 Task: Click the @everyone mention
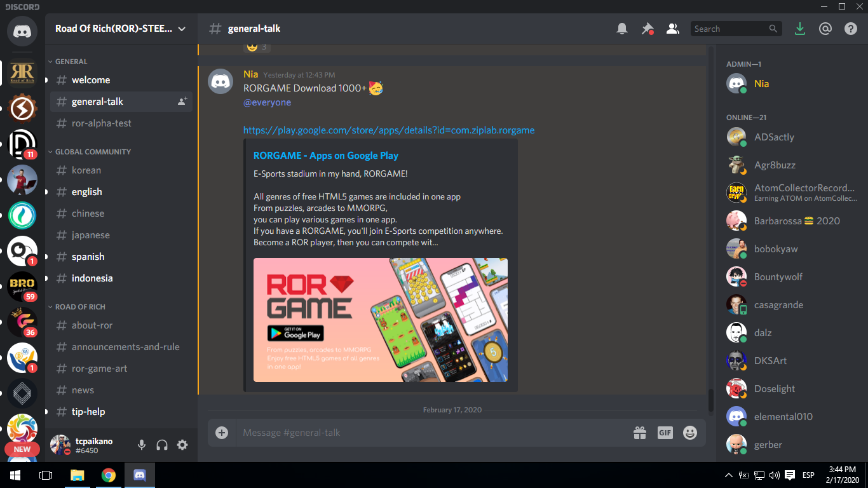(x=267, y=102)
